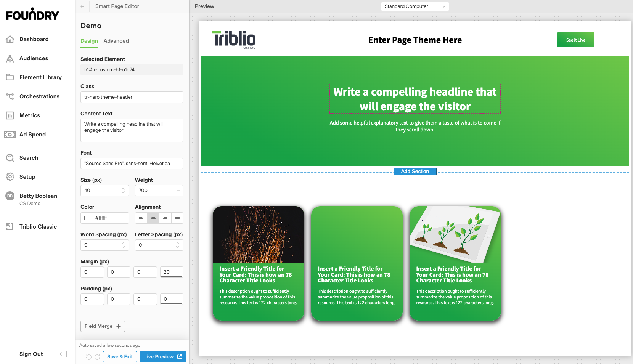The height and width of the screenshot is (364, 633).
Task: Click the See it Live button
Action: (575, 40)
